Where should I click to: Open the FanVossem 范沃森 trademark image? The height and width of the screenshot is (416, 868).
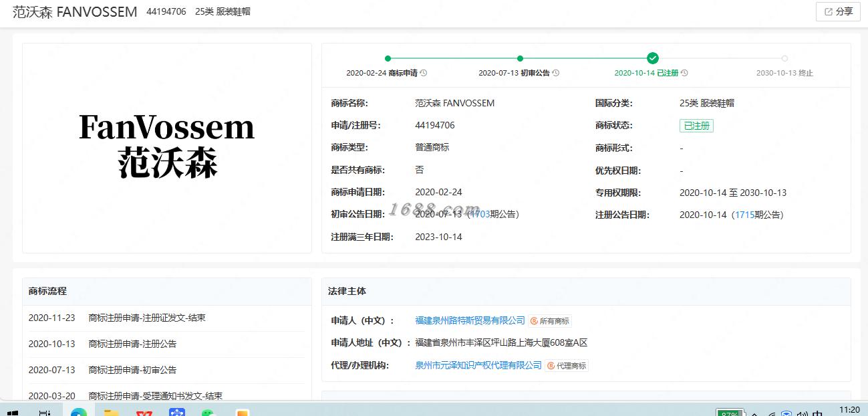[x=167, y=148]
